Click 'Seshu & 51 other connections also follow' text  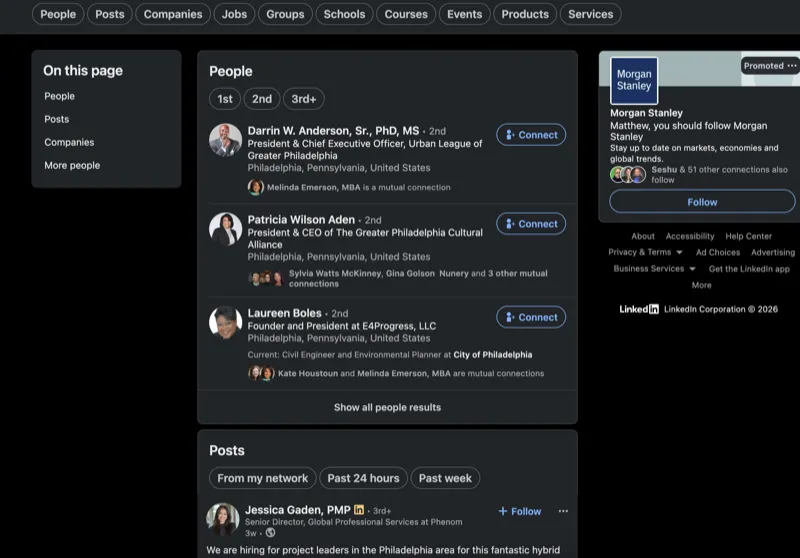[x=719, y=174]
